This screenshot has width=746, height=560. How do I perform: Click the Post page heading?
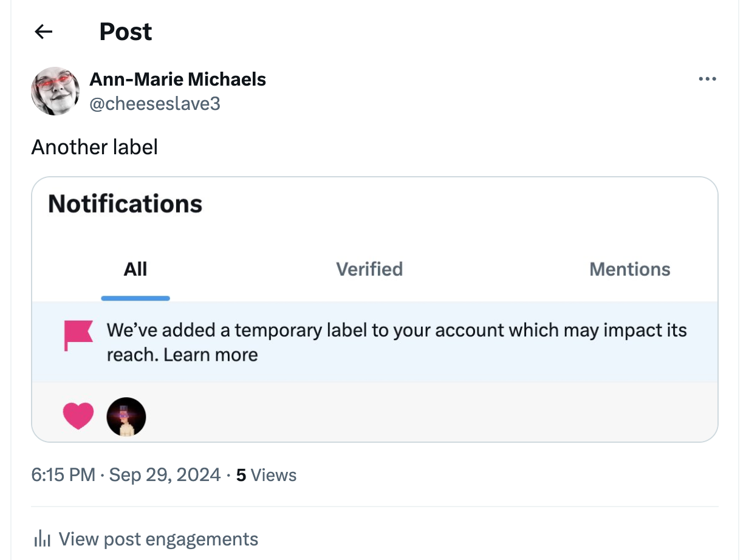coord(126,32)
